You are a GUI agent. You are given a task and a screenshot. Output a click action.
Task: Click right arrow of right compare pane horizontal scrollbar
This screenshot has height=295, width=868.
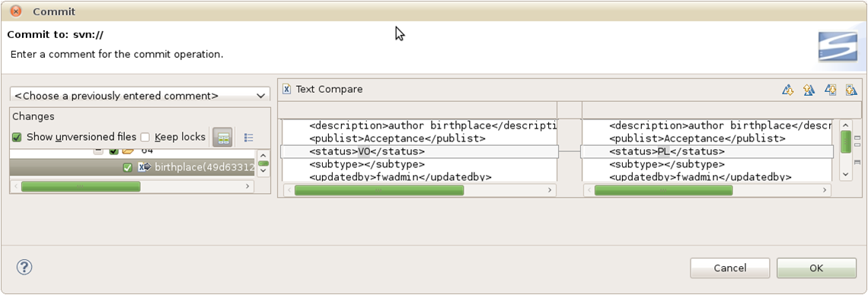[825, 190]
